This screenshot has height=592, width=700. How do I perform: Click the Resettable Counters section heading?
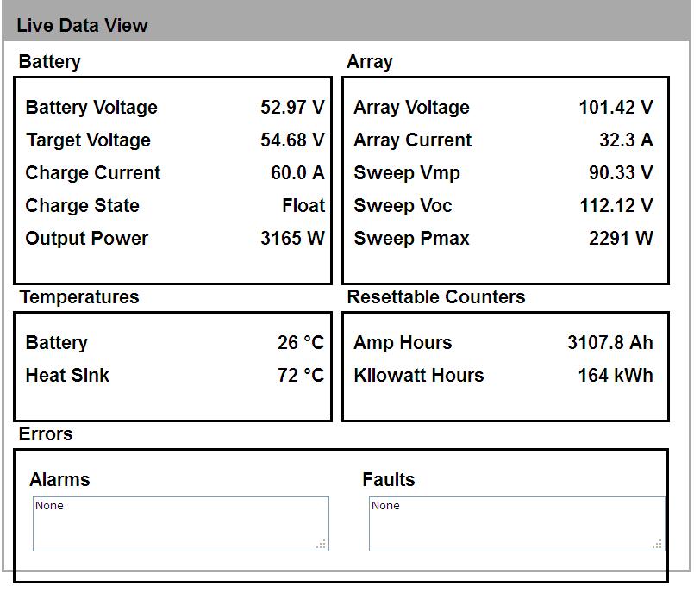(435, 297)
